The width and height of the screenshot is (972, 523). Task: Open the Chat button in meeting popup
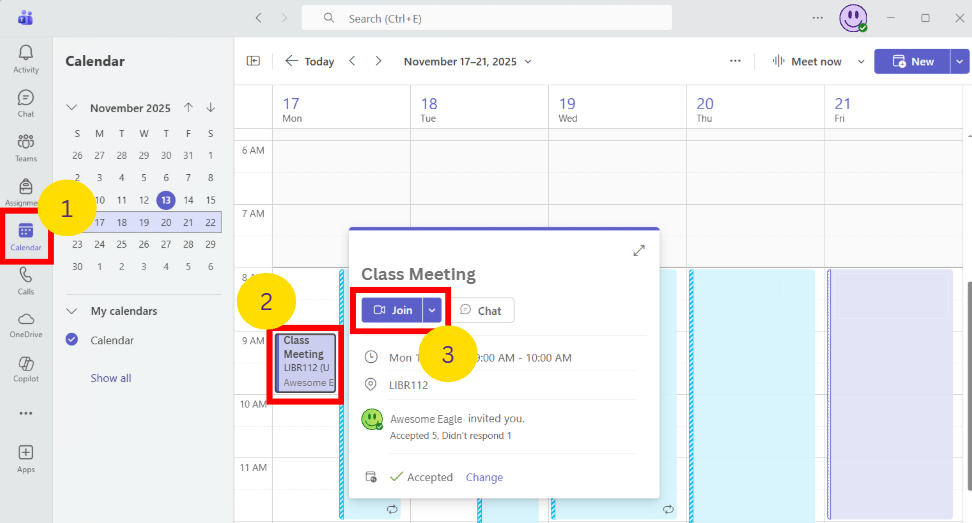point(480,310)
